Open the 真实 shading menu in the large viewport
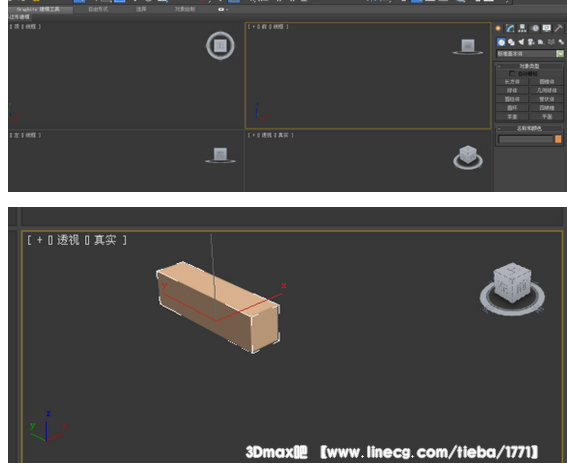 (x=105, y=240)
